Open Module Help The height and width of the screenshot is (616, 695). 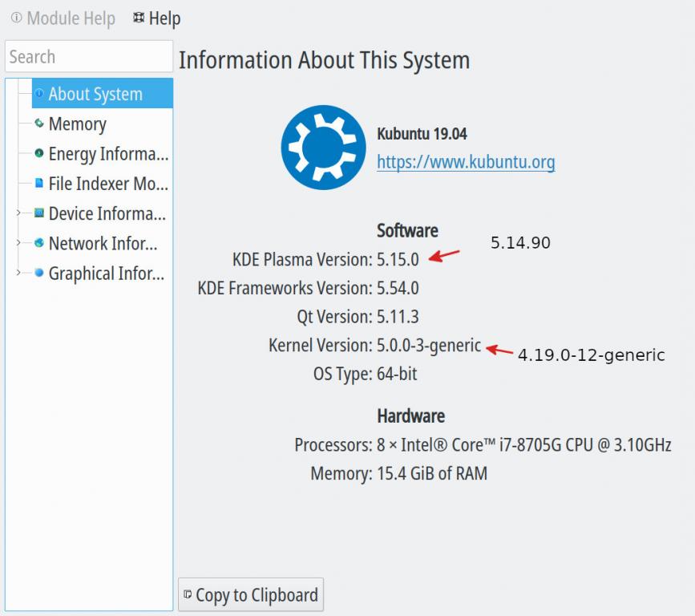[63, 18]
